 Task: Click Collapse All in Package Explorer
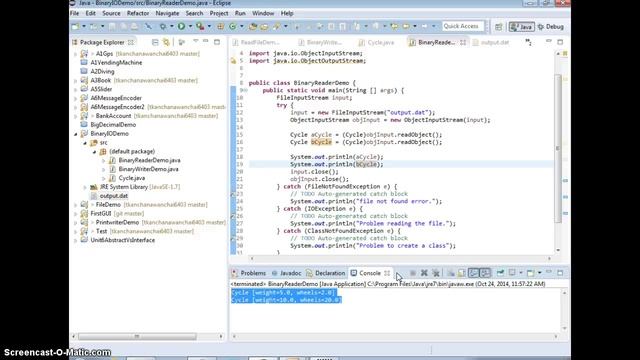click(x=155, y=42)
